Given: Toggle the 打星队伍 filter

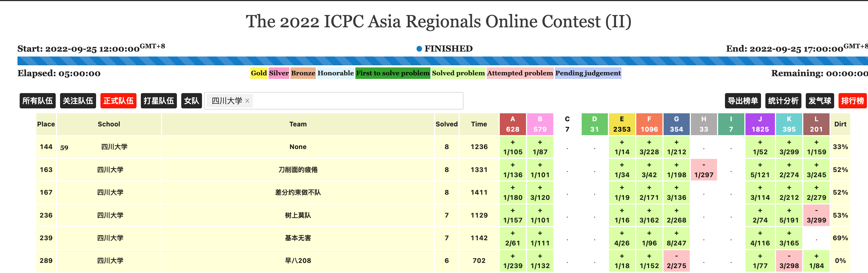Looking at the screenshot, I should coord(159,101).
